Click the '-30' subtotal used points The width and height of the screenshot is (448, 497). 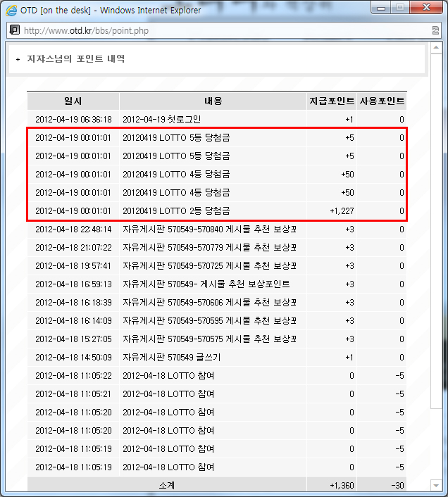click(x=397, y=486)
